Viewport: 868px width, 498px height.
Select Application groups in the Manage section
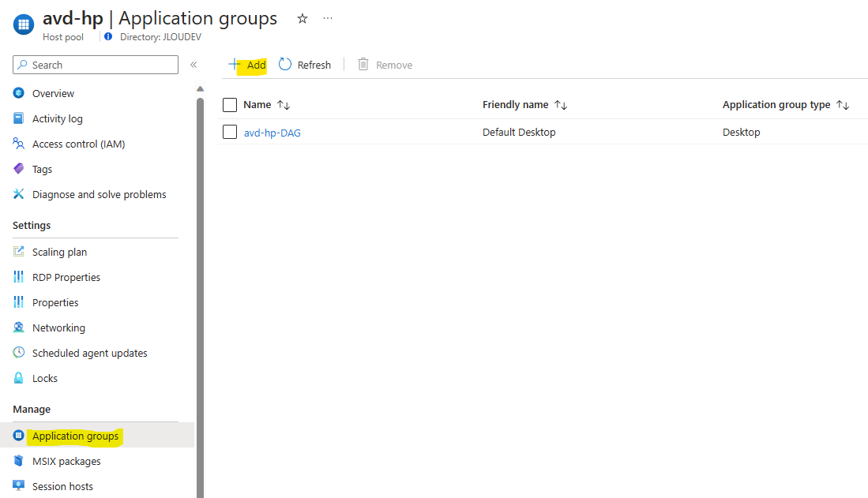pyautogui.click(x=75, y=436)
